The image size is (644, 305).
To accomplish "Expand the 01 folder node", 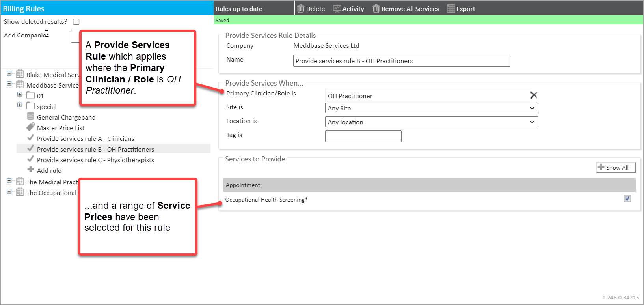I will (x=20, y=94).
